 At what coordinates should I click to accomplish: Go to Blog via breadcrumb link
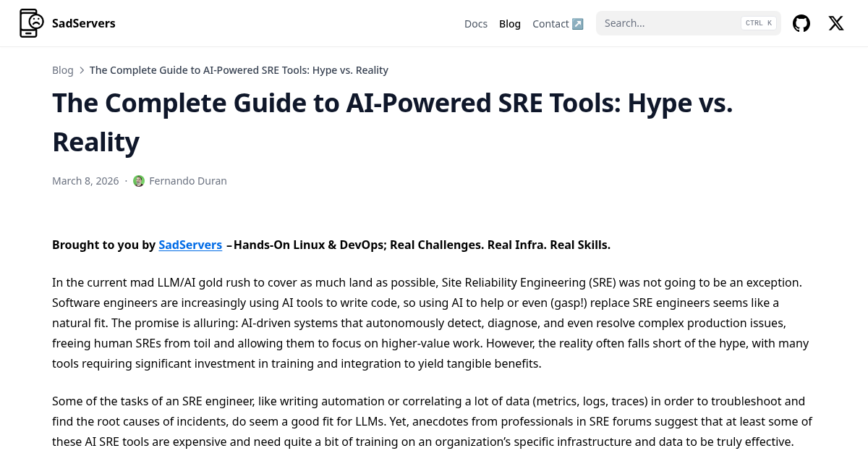click(63, 70)
